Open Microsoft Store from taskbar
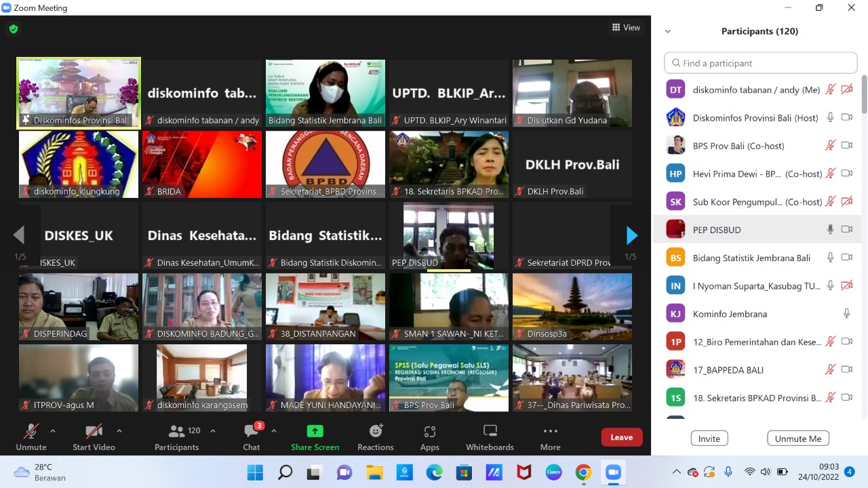 point(464,472)
